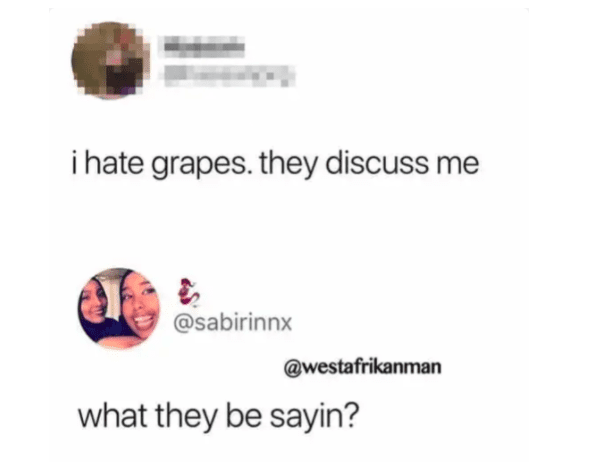This screenshot has height=462, width=601.
Task: Open the reply "what they be sayin?"
Action: [x=218, y=417]
